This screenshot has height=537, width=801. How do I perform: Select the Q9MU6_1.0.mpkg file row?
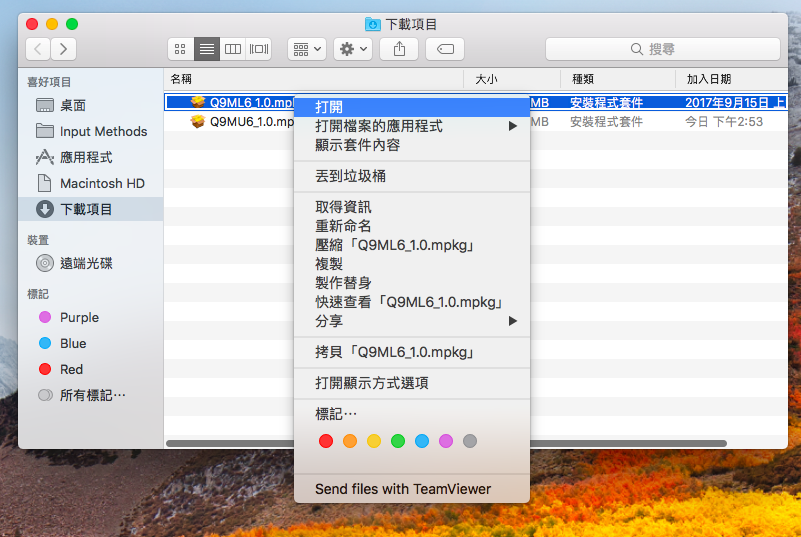click(476, 122)
